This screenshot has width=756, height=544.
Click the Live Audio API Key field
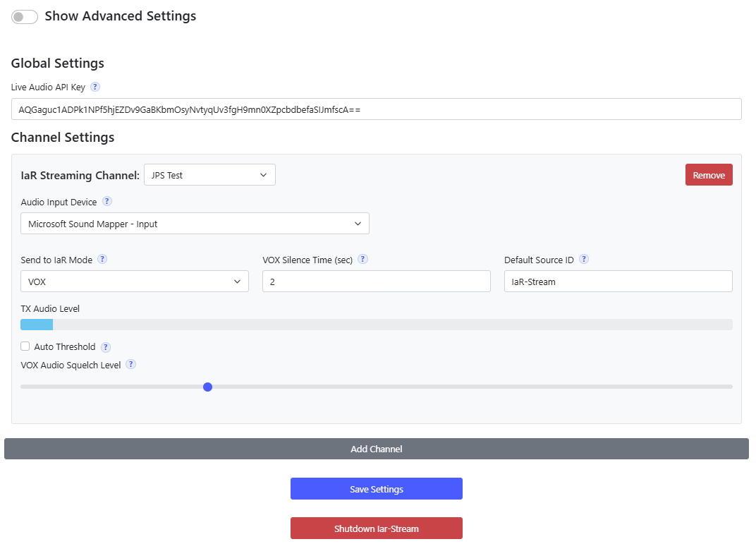click(x=376, y=109)
